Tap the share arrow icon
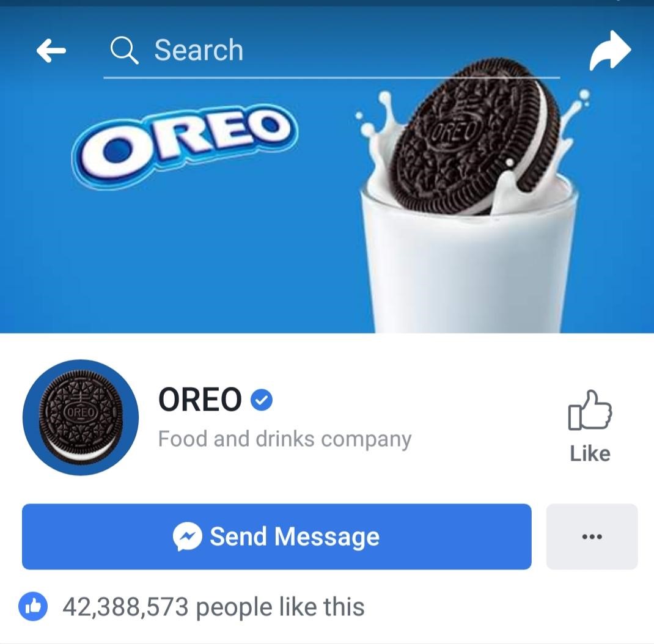 pos(610,51)
